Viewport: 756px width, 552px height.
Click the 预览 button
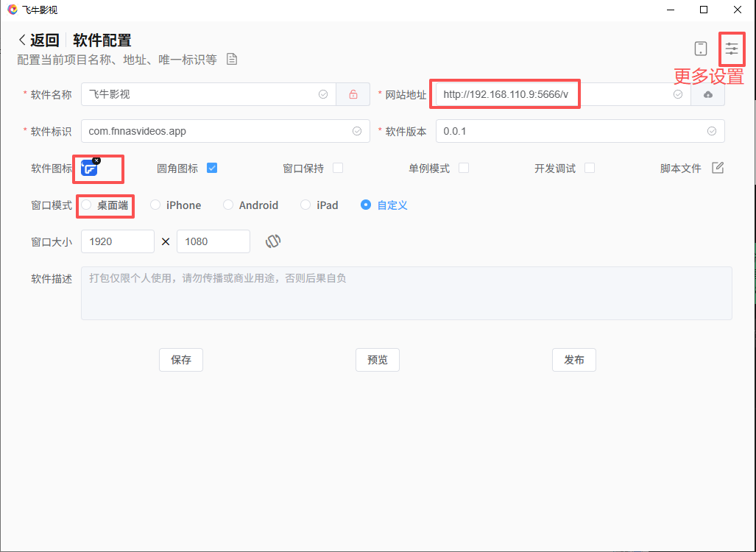tap(378, 360)
